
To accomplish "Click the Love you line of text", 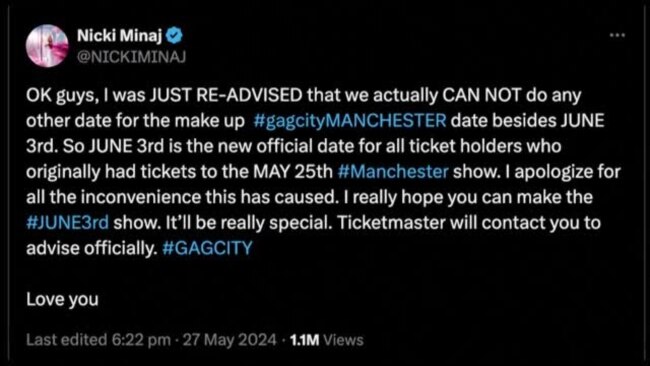I will pos(62,299).
